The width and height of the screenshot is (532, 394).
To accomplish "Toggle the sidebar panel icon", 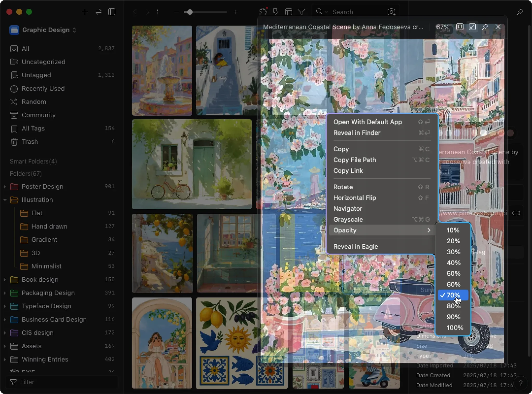I will [x=112, y=12].
